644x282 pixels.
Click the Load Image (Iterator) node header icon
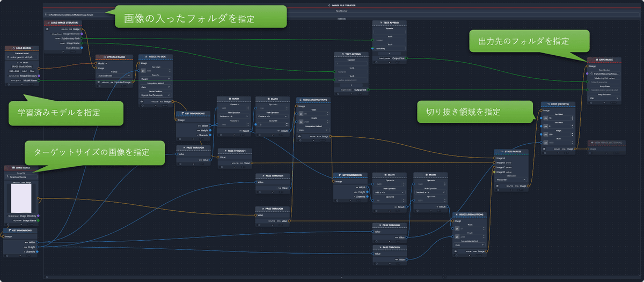pyautogui.click(x=48, y=23)
